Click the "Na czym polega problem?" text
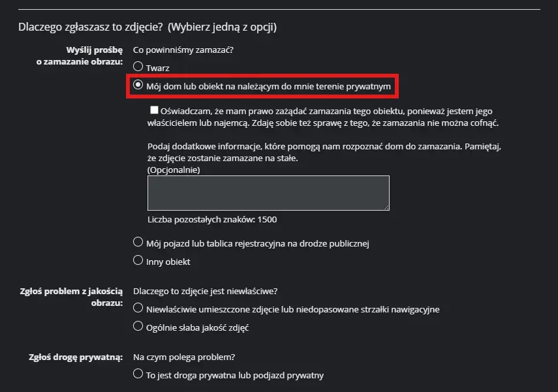The width and height of the screenshot is (558, 392). tap(184, 357)
